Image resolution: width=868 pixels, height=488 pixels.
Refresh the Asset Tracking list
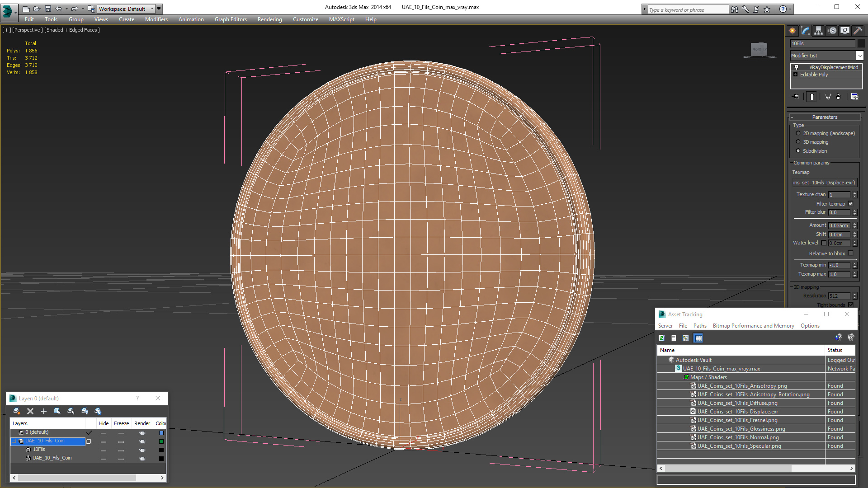661,338
